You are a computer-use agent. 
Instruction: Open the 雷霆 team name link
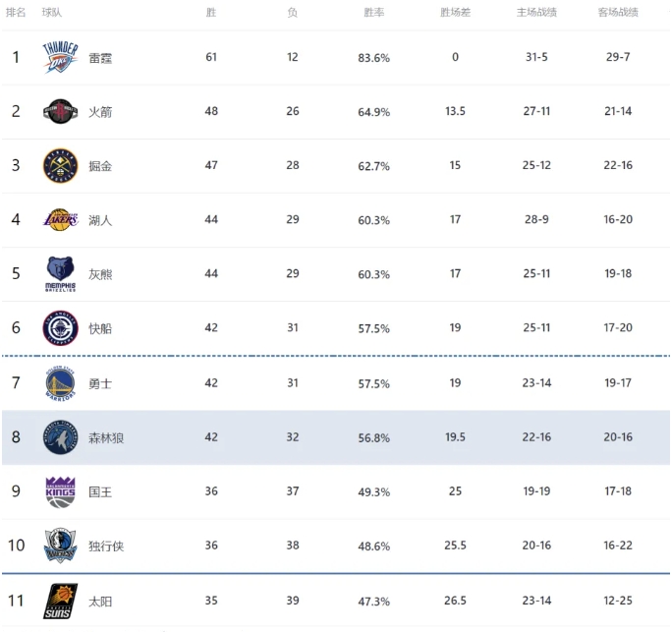pos(100,58)
